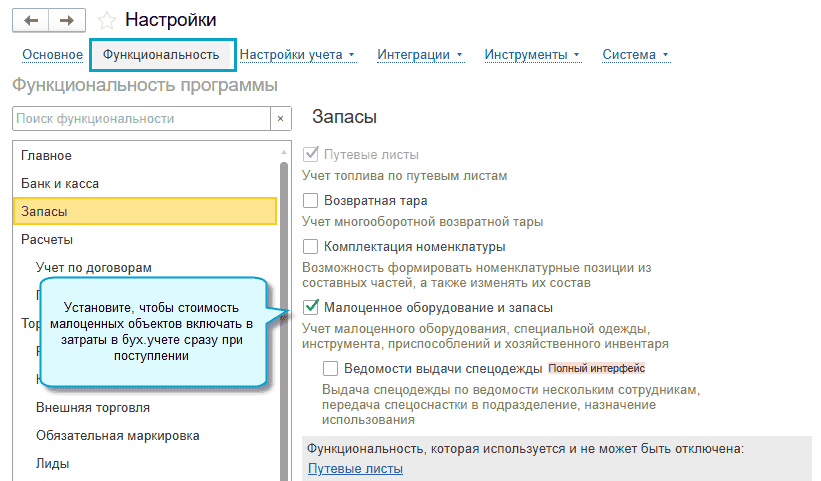Click the favorites star icon next to Настройки
The width and height of the screenshot is (821, 481).
[x=108, y=21]
